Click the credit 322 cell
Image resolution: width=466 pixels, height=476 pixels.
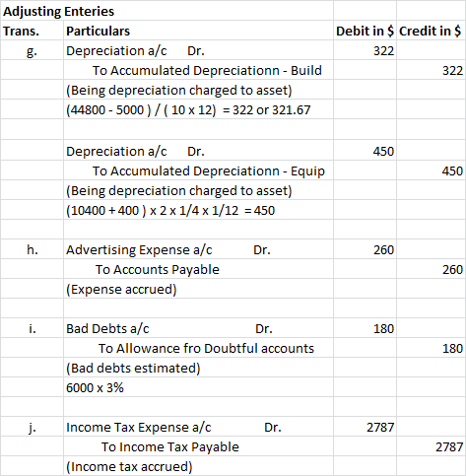tap(432, 70)
